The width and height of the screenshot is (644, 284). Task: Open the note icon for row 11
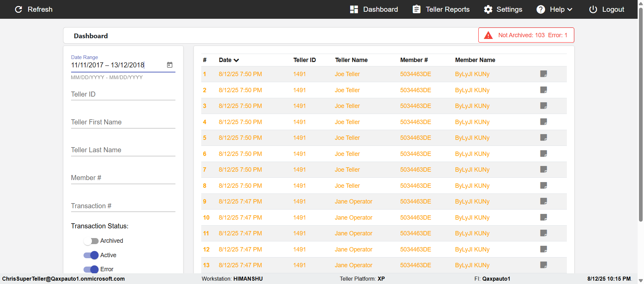pyautogui.click(x=544, y=233)
